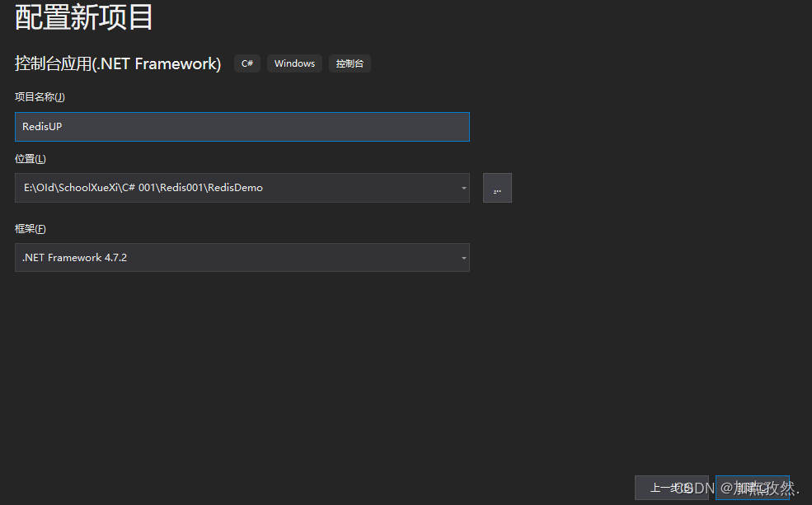Click the browse location ellipsis button
Image resolution: width=812 pixels, height=505 pixels.
[x=497, y=188]
